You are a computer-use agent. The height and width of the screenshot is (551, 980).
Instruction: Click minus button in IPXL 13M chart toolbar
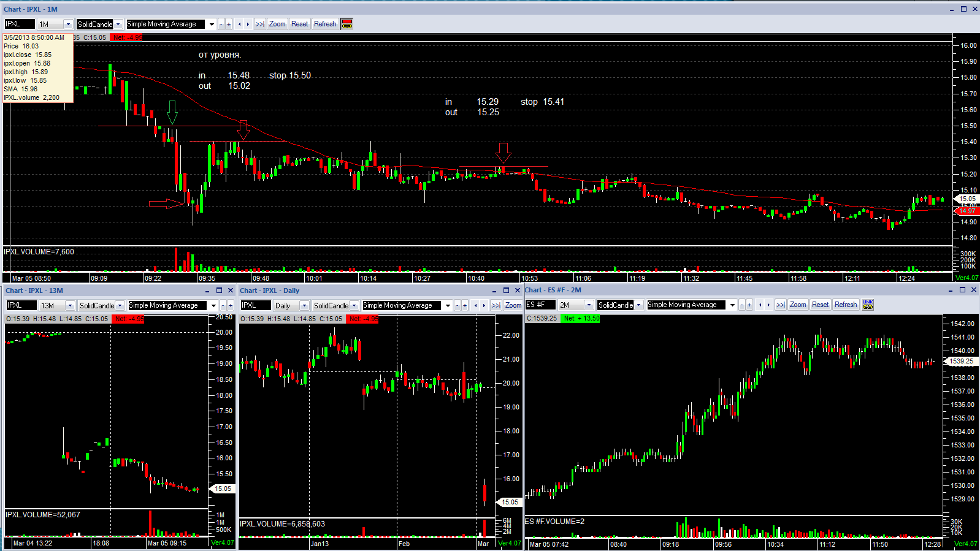click(223, 305)
